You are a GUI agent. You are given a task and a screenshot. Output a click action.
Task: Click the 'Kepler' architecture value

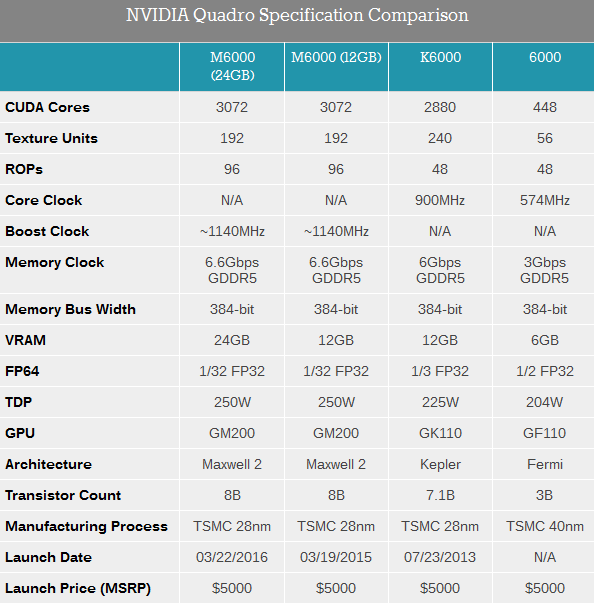[440, 465]
